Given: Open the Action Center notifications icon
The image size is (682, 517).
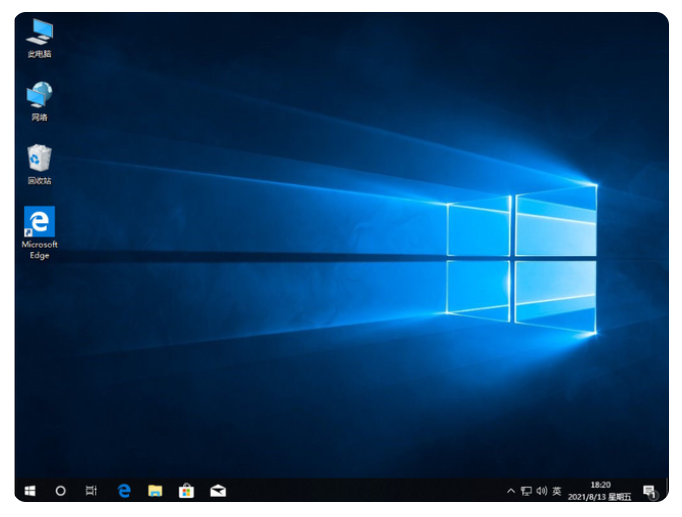Looking at the screenshot, I should coord(650,492).
